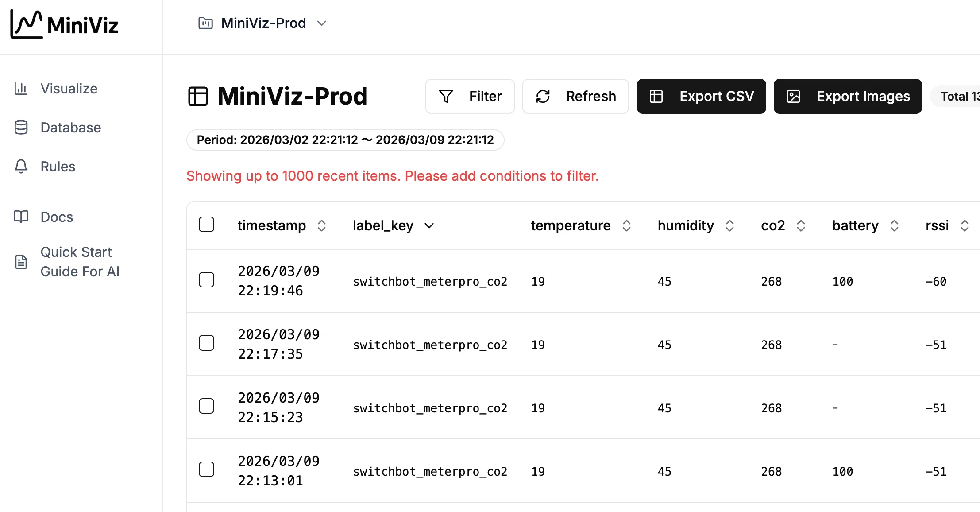
Task: Open the Filter button
Action: 470,96
